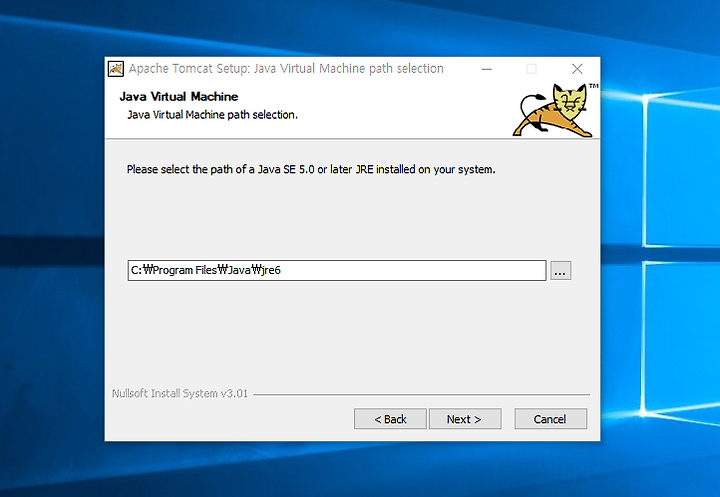This screenshot has height=497, width=720.
Task: Click the 'Please select the path' instruction text
Action: click(x=311, y=169)
